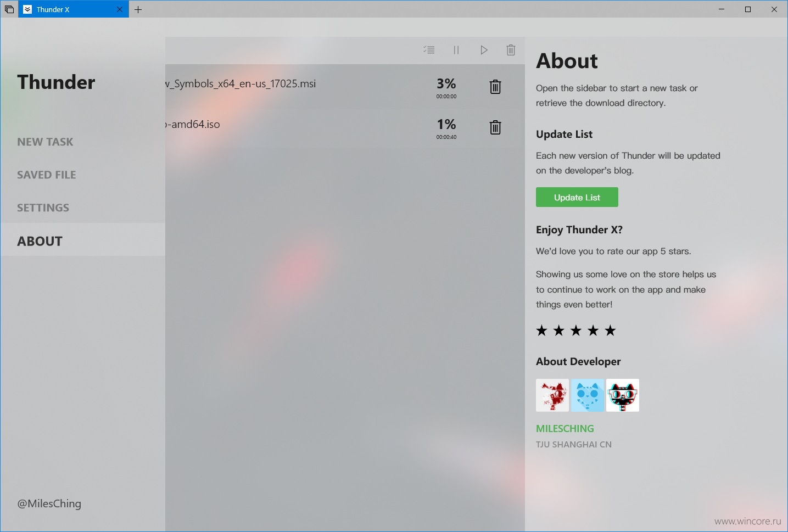Delete the Symbols_x64 msi download task
Viewport: 788px width, 532px height.
click(495, 87)
